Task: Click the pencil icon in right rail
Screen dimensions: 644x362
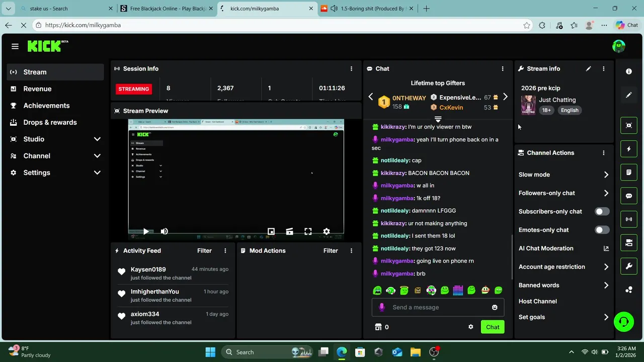Action: (629, 95)
